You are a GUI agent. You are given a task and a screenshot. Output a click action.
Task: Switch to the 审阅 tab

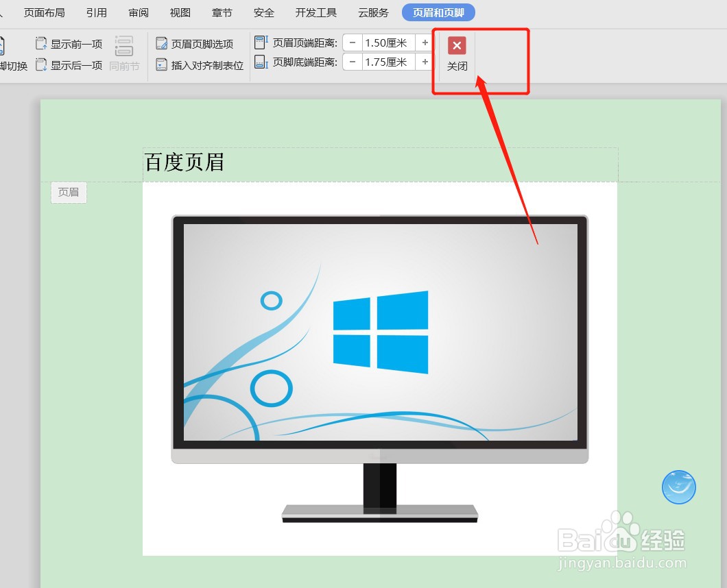(139, 12)
